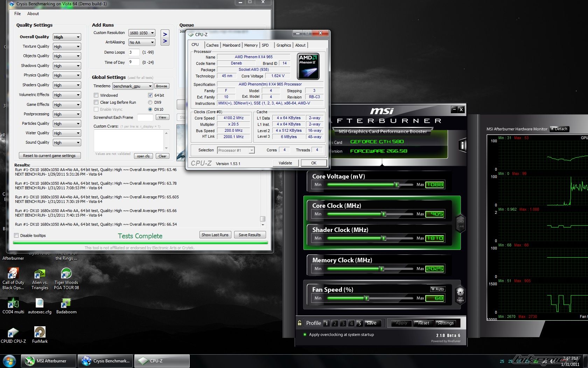Toggle fan speed Auto button
Image resolution: width=588 pixels, height=368 pixels.
[437, 289]
